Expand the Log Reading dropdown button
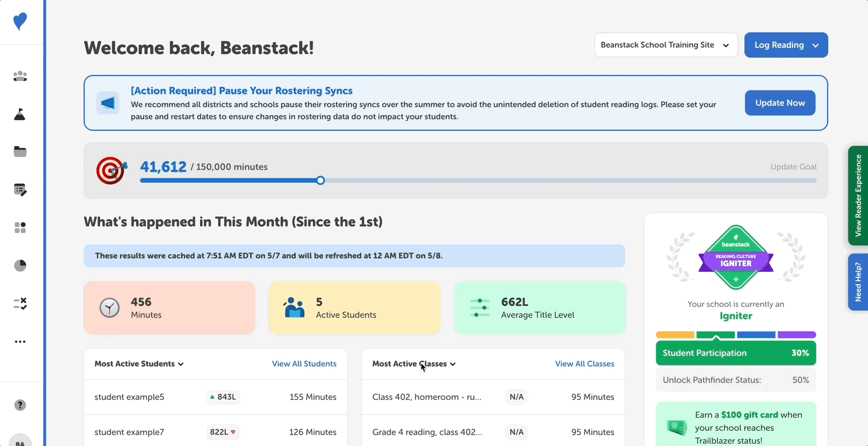The image size is (868, 446). pos(786,45)
